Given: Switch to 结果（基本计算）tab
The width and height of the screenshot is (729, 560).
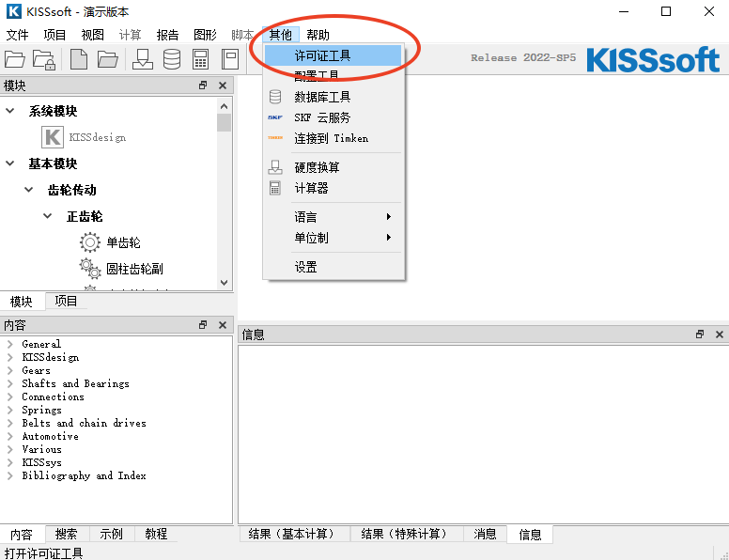Looking at the screenshot, I should 294,534.
